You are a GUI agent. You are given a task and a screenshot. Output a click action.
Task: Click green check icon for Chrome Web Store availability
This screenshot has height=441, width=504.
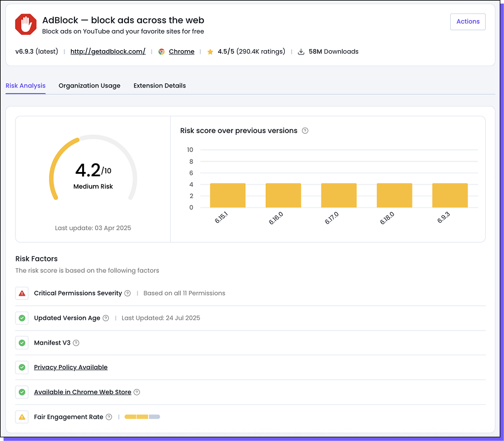coord(22,392)
